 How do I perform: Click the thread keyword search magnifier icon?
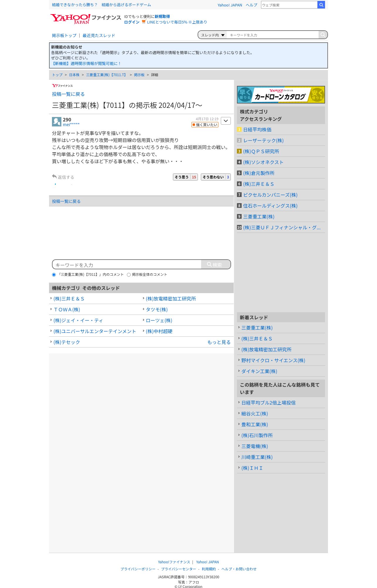coord(323,35)
